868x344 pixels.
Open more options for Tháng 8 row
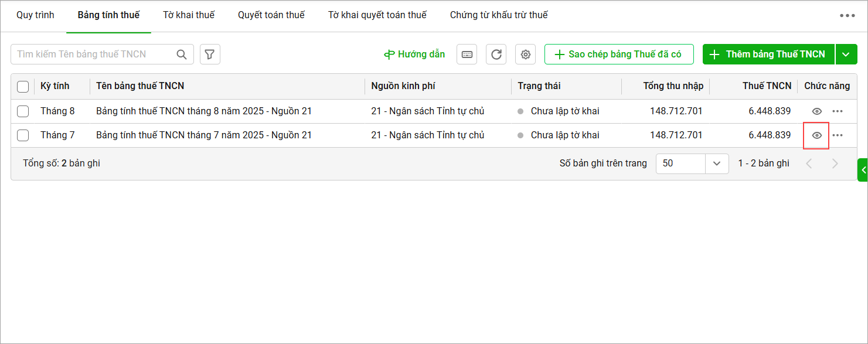click(x=838, y=111)
